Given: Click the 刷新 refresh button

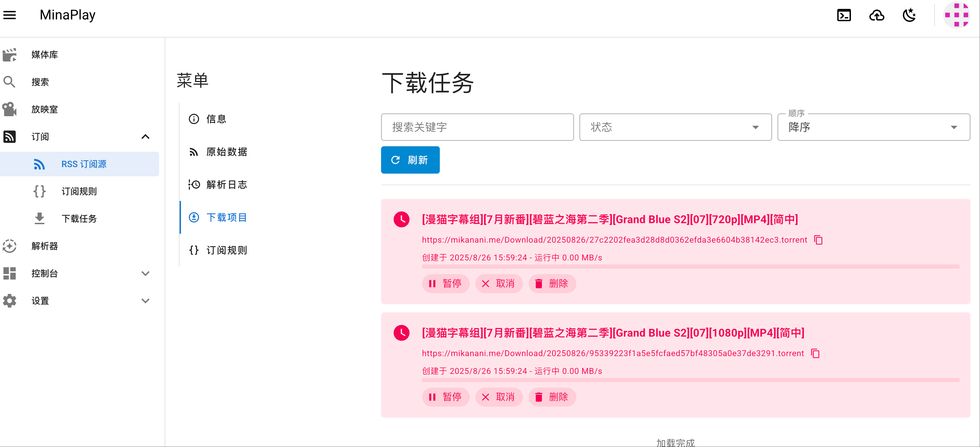Looking at the screenshot, I should pyautogui.click(x=410, y=160).
